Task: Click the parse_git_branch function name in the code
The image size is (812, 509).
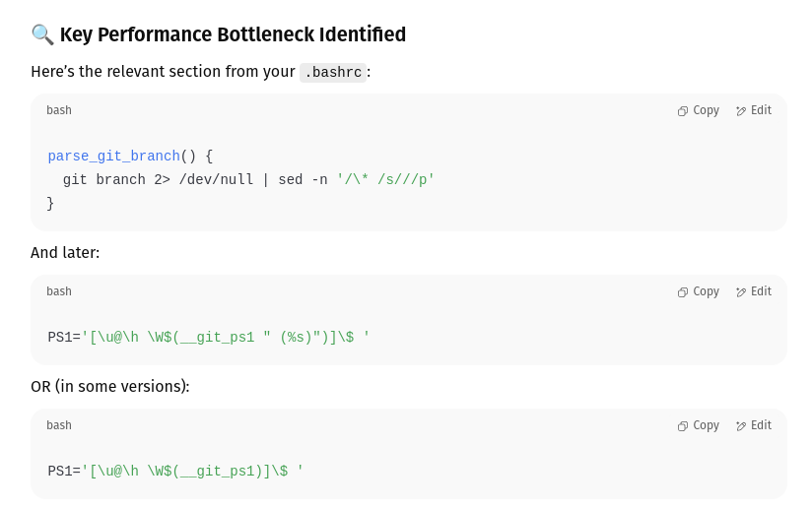Action: (x=114, y=157)
